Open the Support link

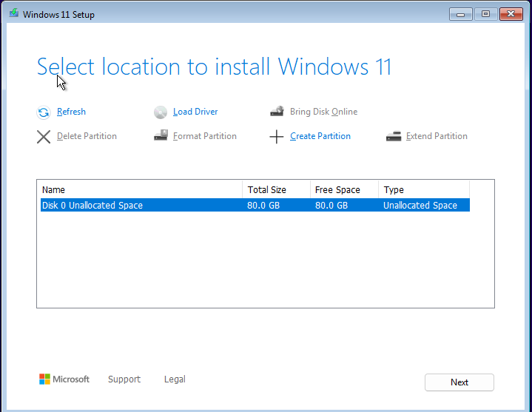point(124,379)
